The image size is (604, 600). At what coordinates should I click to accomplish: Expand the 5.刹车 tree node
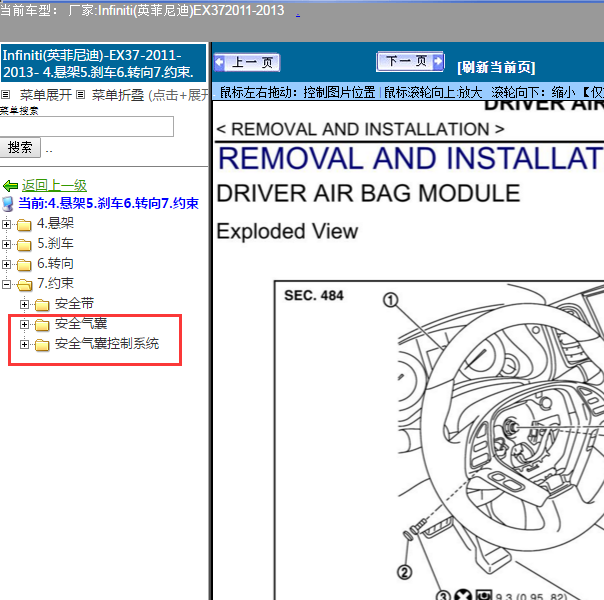click(x=6, y=244)
